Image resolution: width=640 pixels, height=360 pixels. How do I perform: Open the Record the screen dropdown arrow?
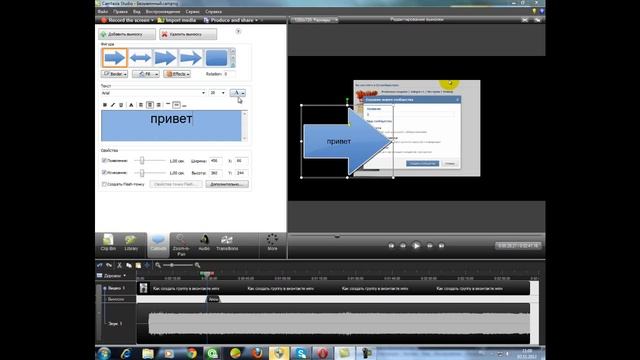pos(153,20)
